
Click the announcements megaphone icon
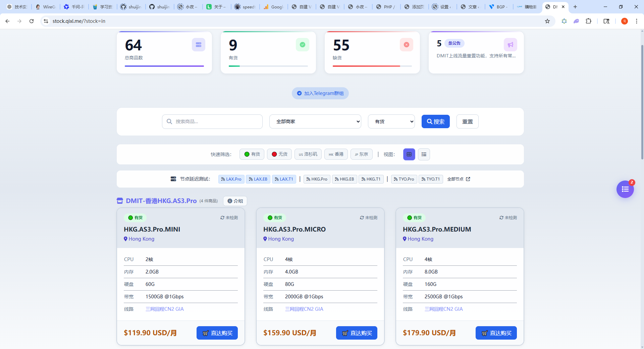[x=511, y=45]
